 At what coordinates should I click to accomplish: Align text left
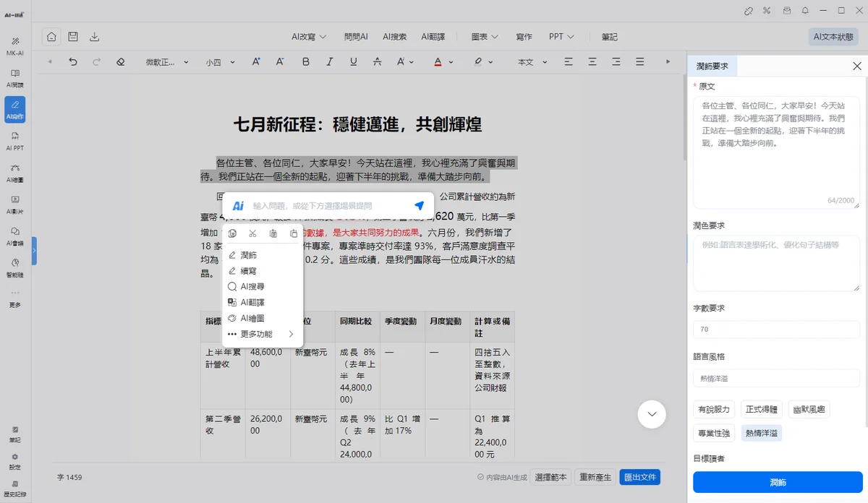point(569,62)
